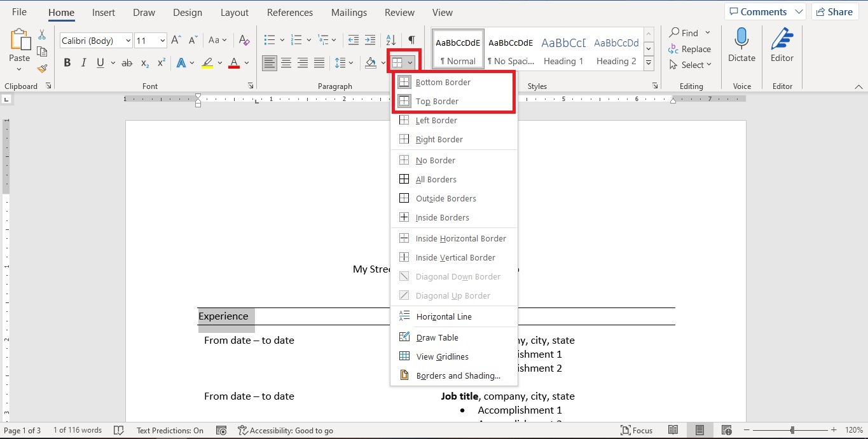Switch to the Design tab
Image resolution: width=868 pixels, height=439 pixels.
click(188, 13)
